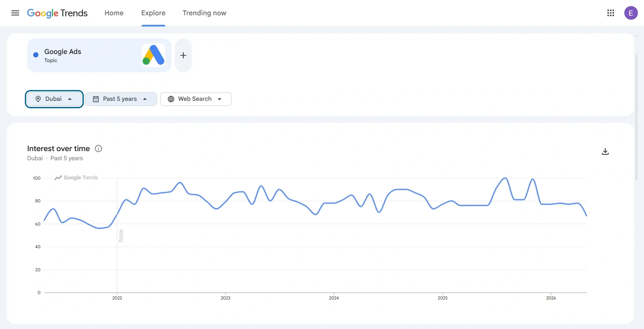Click the 2022 axis label
This screenshot has height=329, width=644.
click(x=117, y=298)
